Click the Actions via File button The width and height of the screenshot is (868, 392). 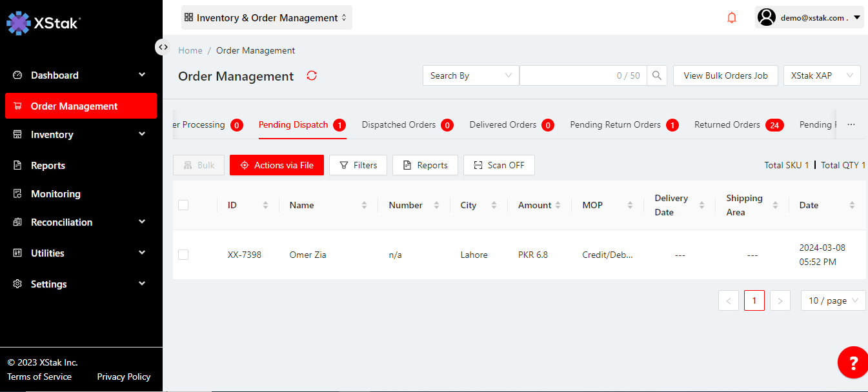point(277,165)
